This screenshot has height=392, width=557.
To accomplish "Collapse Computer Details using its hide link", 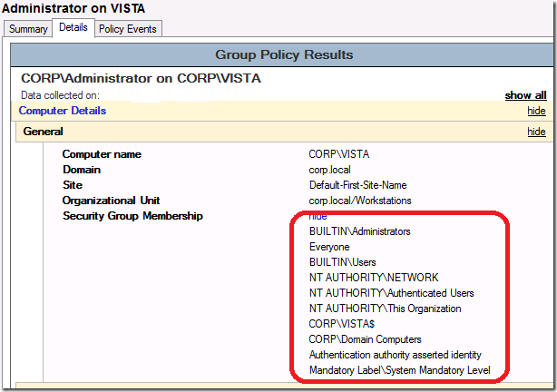I will (536, 111).
